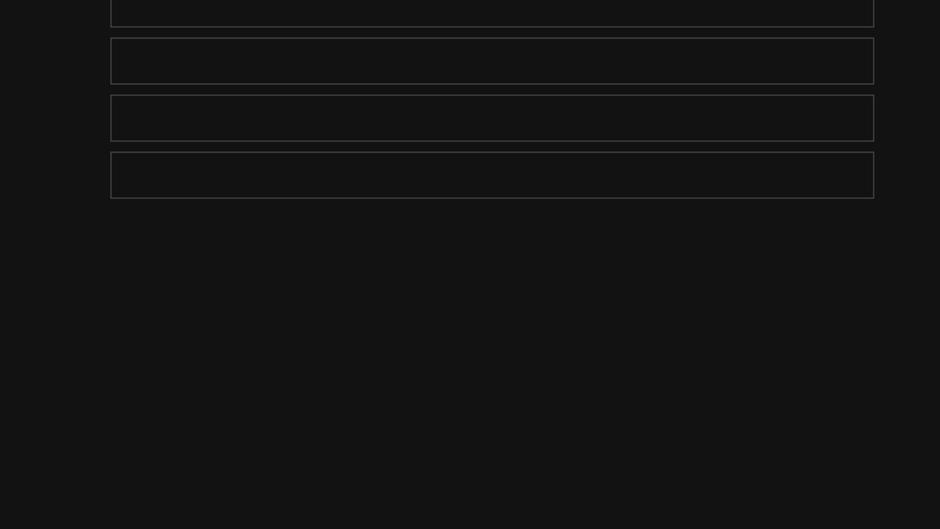Viewport: 940px width, 529px height.
Task: Select the partially visible top empty box
Action: tap(492, 13)
